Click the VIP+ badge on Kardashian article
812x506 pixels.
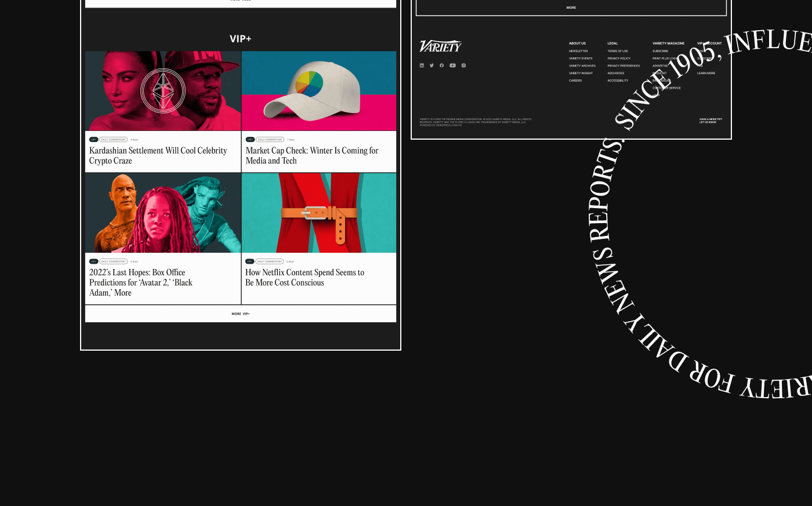pyautogui.click(x=93, y=140)
